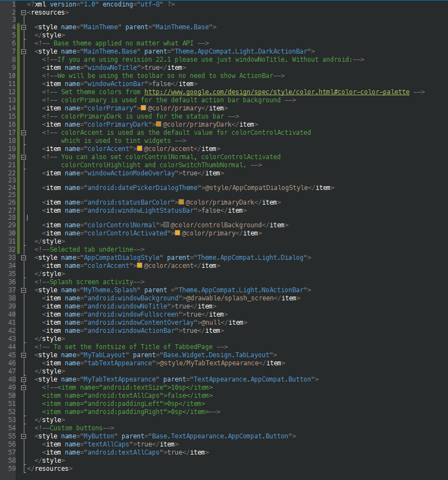This screenshot has height=480, width=448.
Task: Click "Theme.AppCompat.Light.Dialog" parent value
Action: coord(251,258)
